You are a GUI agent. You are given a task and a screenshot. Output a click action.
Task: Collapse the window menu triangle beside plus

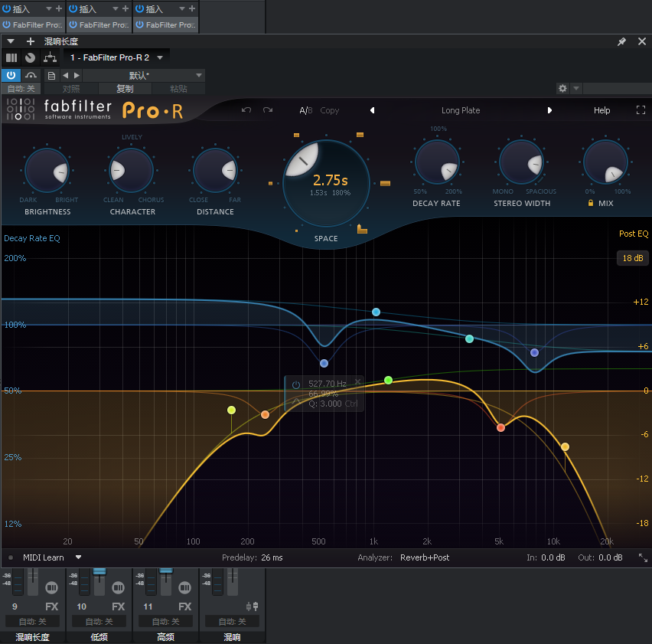coord(11,41)
